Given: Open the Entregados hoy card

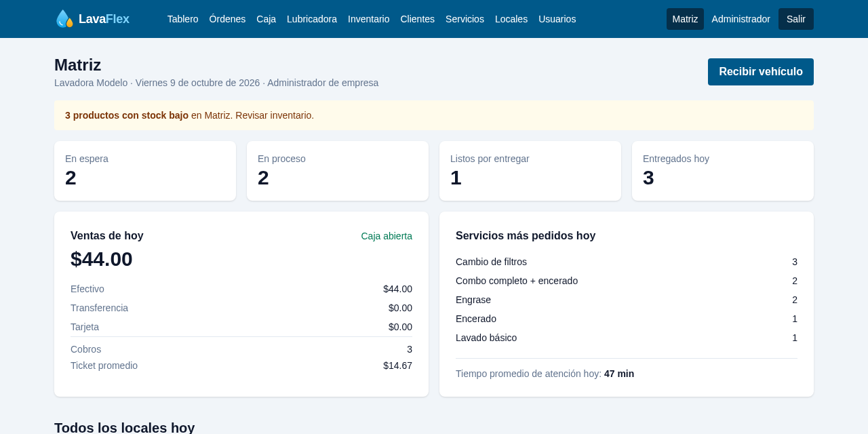Looking at the screenshot, I should [723, 171].
